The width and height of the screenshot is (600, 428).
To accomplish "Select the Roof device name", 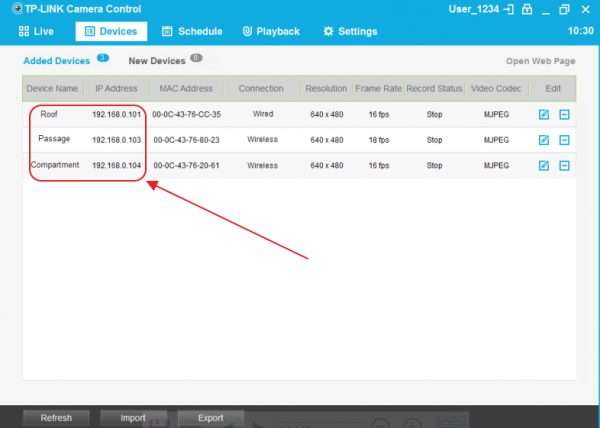I will point(49,114).
